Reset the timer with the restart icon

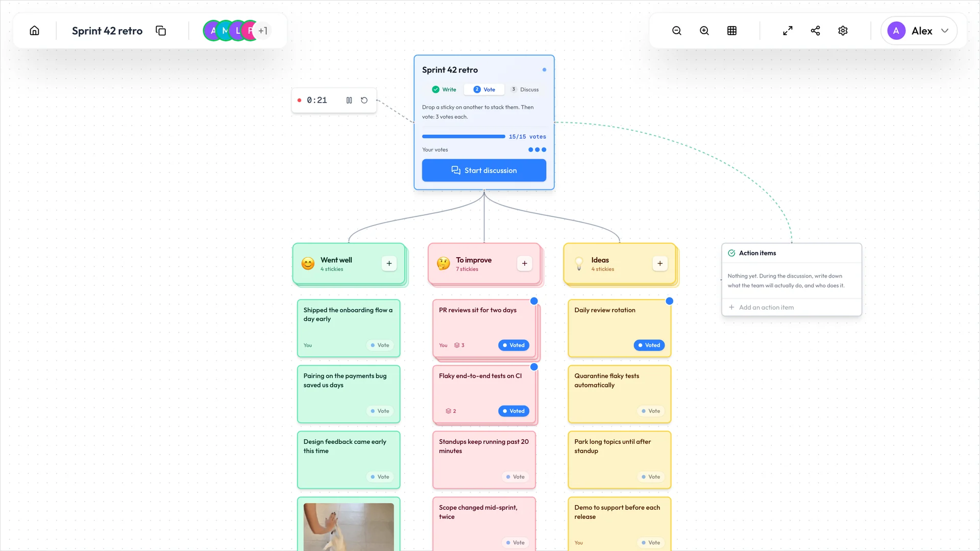pos(364,101)
